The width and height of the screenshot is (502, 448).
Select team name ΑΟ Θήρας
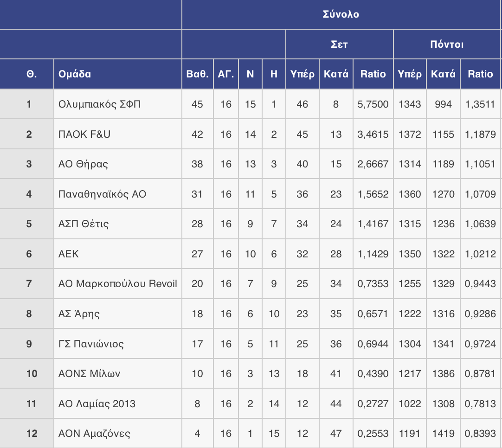click(x=83, y=164)
